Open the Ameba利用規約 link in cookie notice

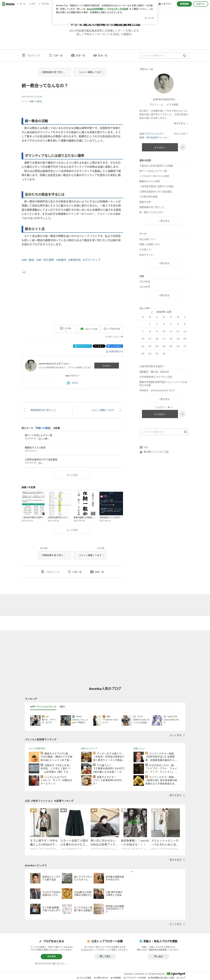tap(95, 9)
